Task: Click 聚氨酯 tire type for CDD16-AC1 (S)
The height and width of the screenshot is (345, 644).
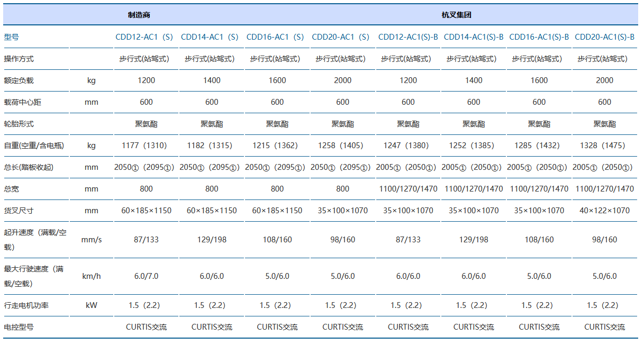Action: pos(277,124)
